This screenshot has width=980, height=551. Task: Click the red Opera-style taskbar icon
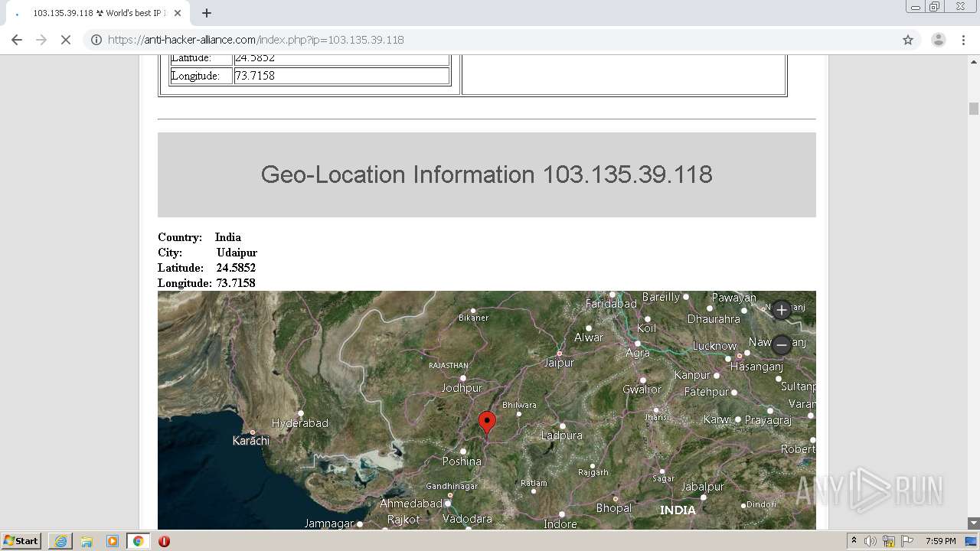pyautogui.click(x=164, y=541)
